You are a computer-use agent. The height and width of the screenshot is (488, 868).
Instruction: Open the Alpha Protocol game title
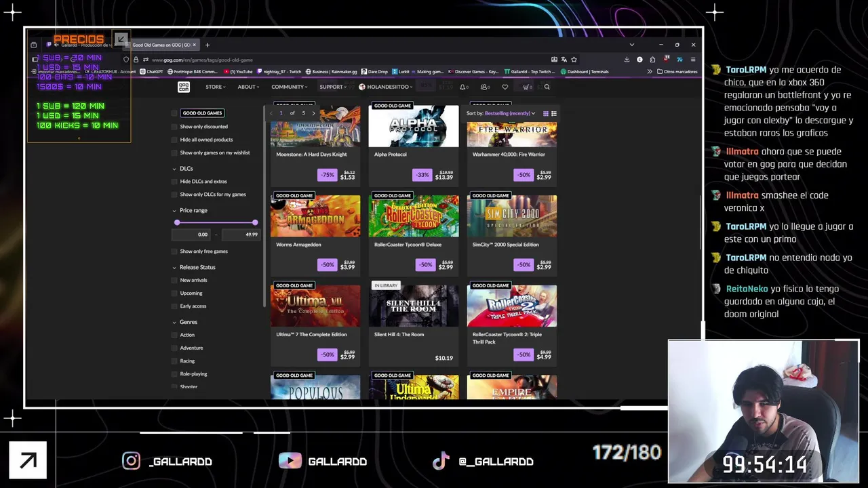tap(391, 155)
